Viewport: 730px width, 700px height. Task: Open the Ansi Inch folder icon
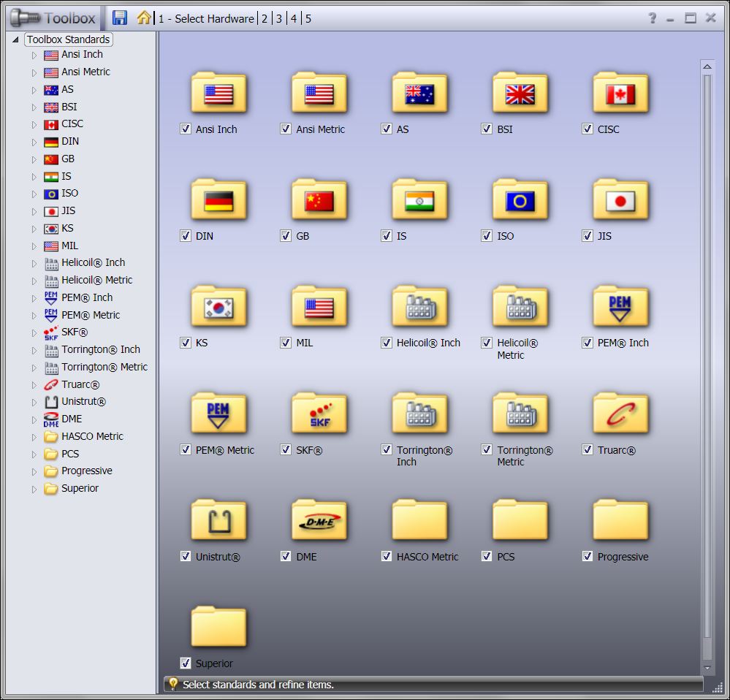218,93
